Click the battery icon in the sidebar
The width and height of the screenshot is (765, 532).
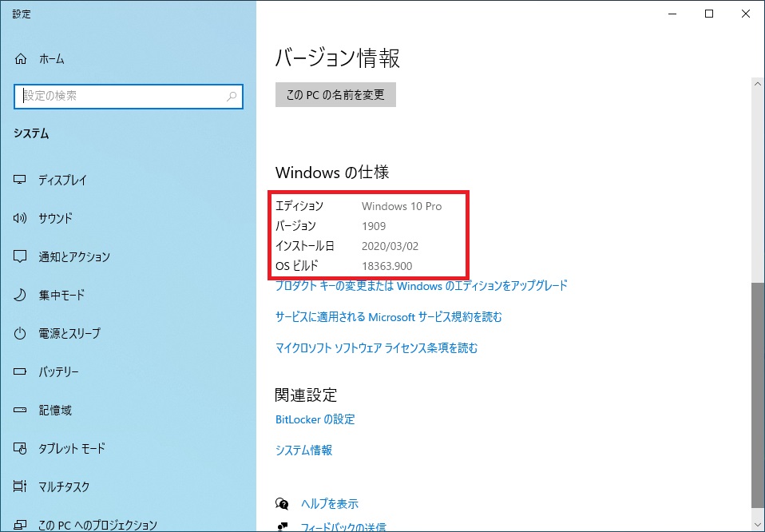20,371
